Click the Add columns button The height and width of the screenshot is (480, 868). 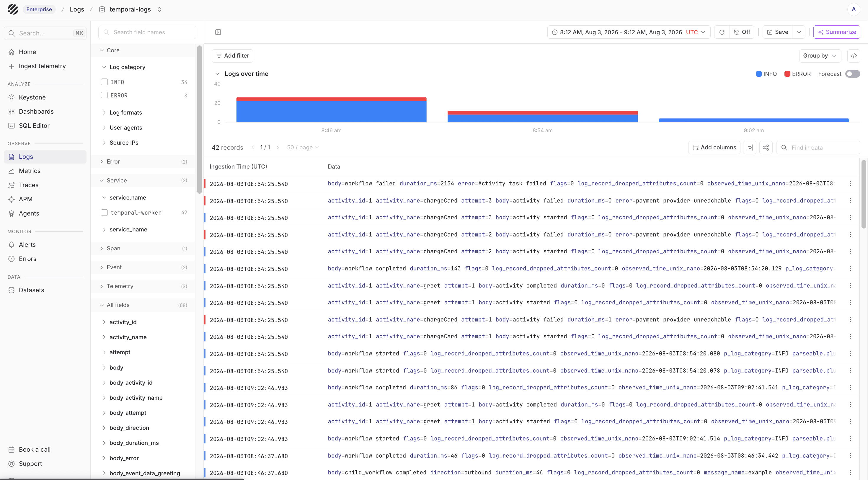[714, 148]
